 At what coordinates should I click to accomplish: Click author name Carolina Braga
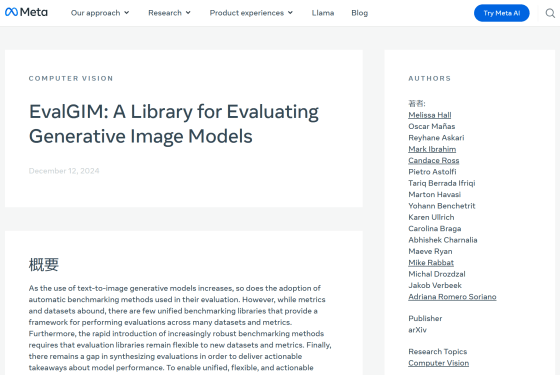435,229
